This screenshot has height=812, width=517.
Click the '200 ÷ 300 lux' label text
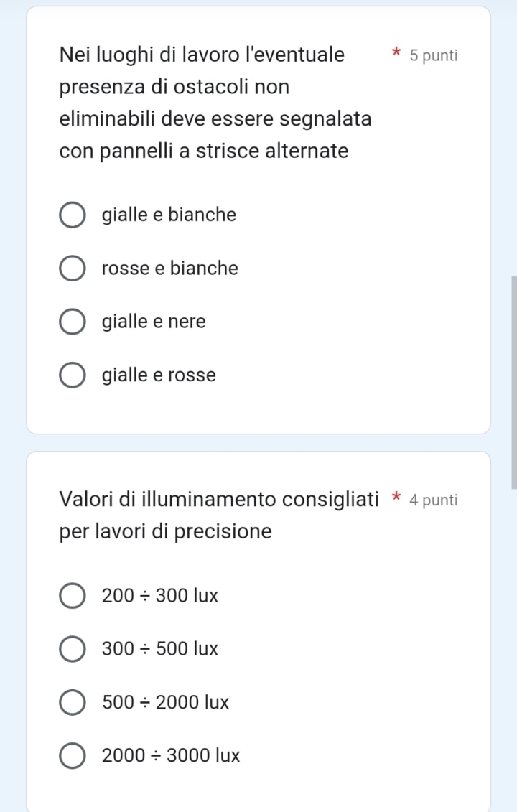(x=160, y=596)
